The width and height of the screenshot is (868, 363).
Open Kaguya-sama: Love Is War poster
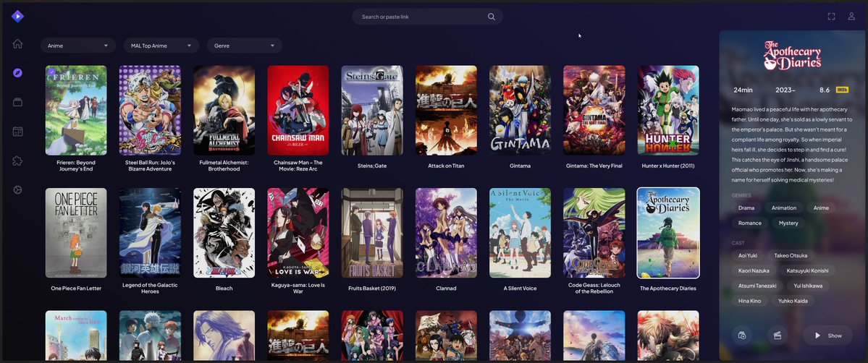click(298, 233)
